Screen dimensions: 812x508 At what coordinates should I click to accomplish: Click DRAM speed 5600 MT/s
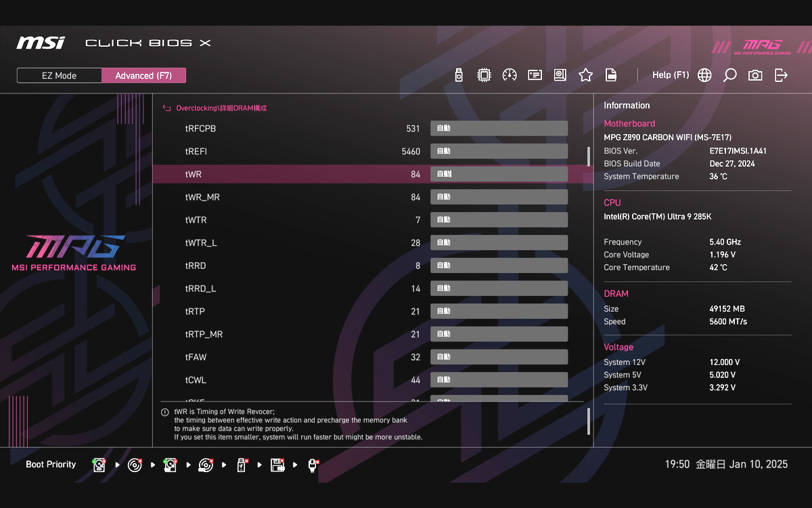[x=728, y=322]
